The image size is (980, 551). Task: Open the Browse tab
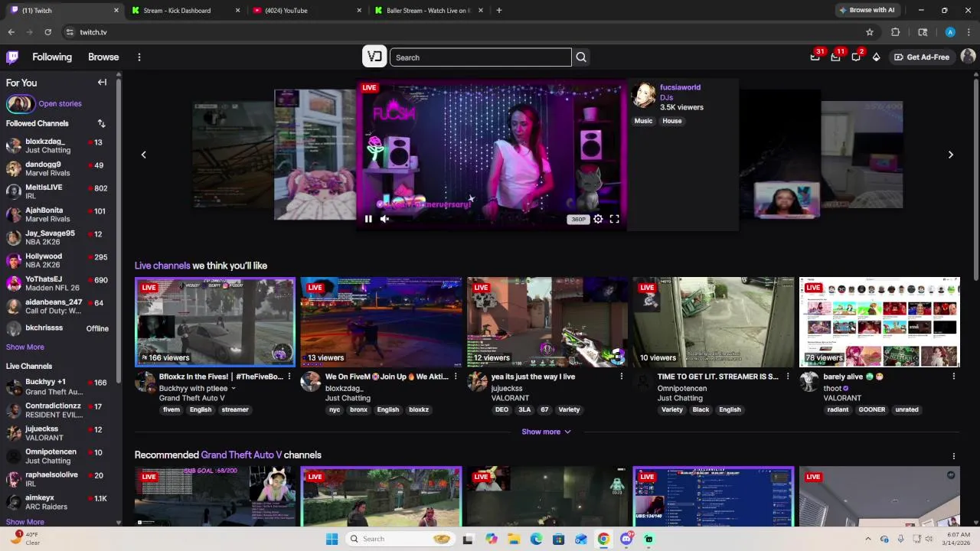coord(103,57)
